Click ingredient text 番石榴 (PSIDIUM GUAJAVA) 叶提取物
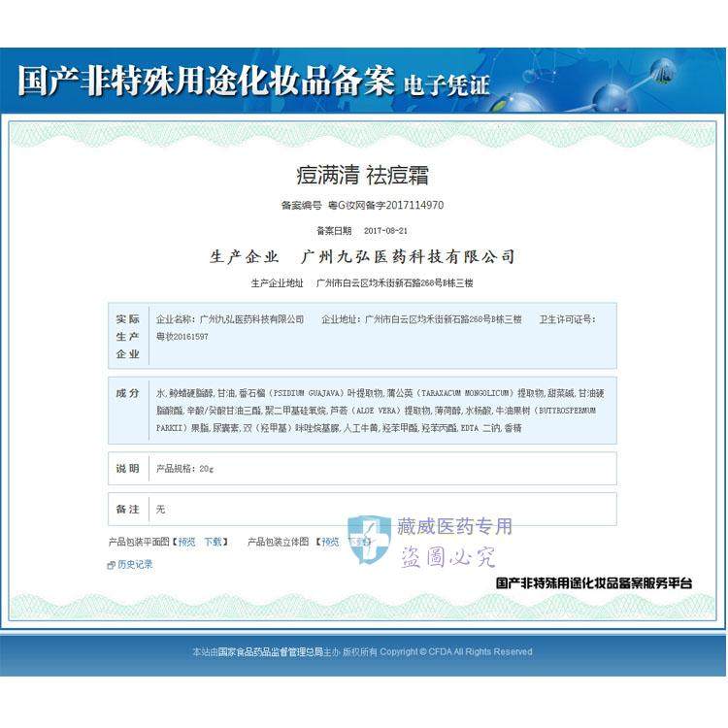This screenshot has height=728, width=728. tap(311, 393)
